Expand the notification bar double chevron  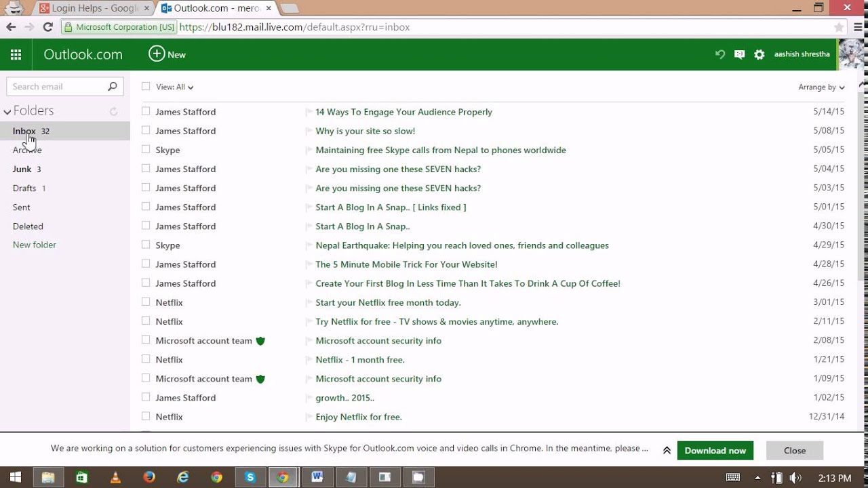click(x=667, y=450)
